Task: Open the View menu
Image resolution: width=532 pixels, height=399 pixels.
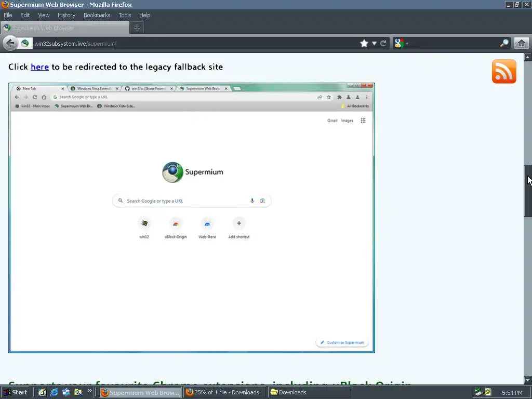Action: [x=44, y=15]
